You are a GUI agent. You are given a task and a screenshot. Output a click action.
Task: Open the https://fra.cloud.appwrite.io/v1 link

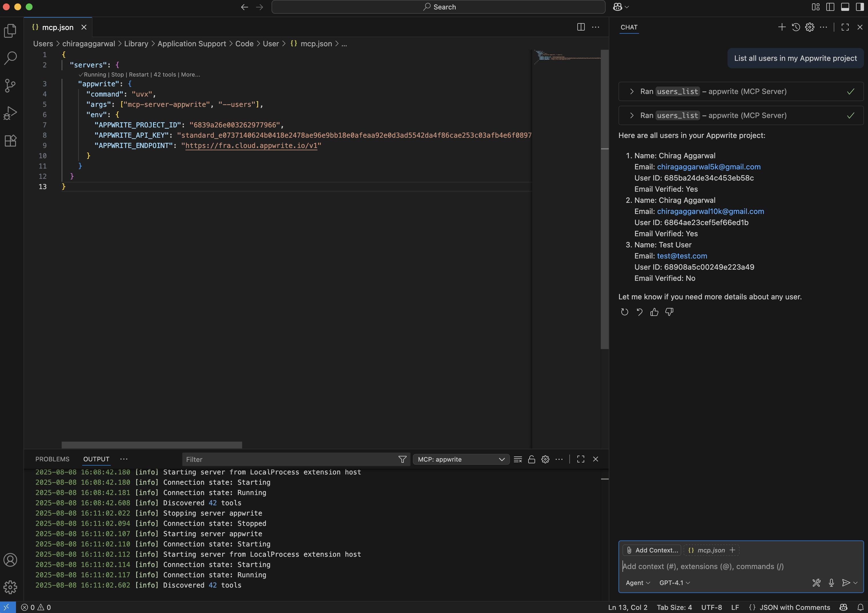point(251,145)
